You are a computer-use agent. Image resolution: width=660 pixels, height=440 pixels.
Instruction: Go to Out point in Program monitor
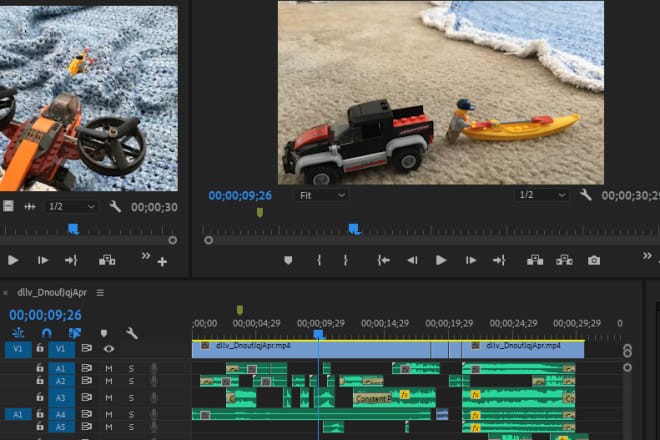[499, 260]
